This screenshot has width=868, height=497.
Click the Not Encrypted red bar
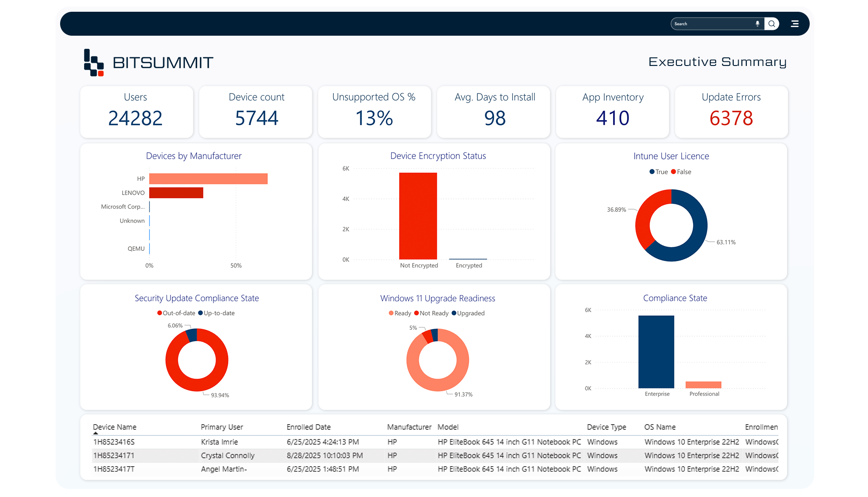click(x=418, y=216)
